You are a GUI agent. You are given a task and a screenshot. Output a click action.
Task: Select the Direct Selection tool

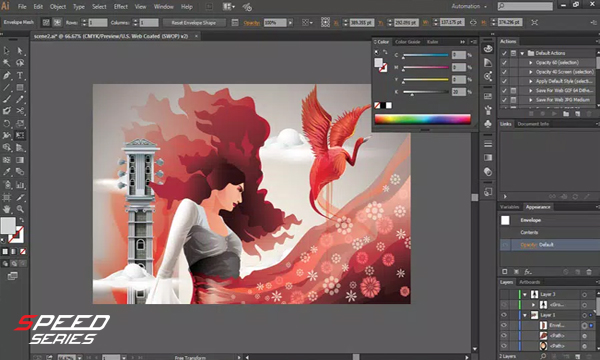tap(20, 51)
